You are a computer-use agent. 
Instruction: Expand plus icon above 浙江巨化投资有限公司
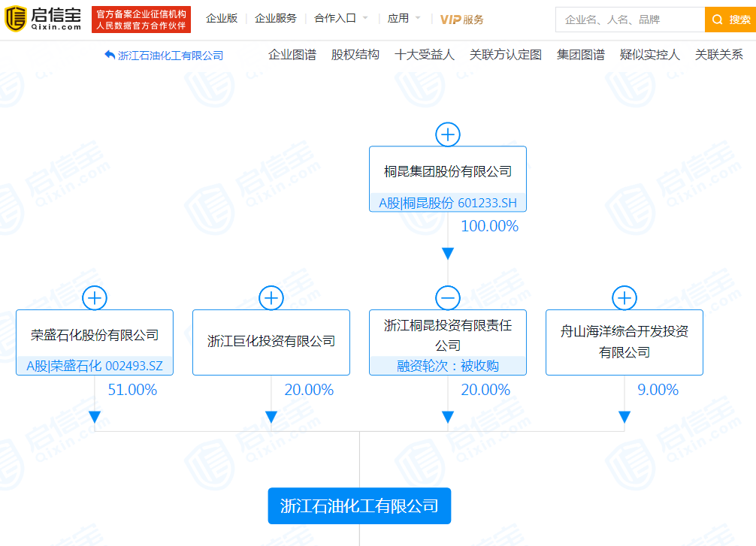pyautogui.click(x=271, y=298)
